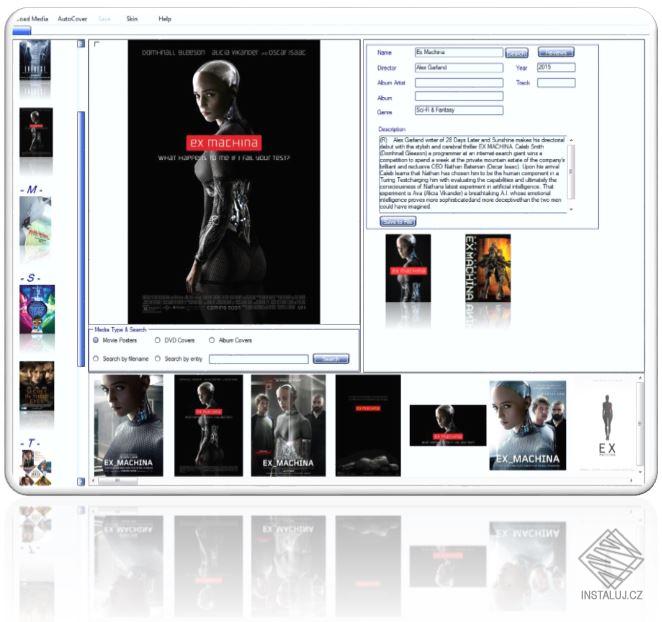Open the Skin menu
The height and width of the screenshot is (622, 662).
tap(132, 19)
